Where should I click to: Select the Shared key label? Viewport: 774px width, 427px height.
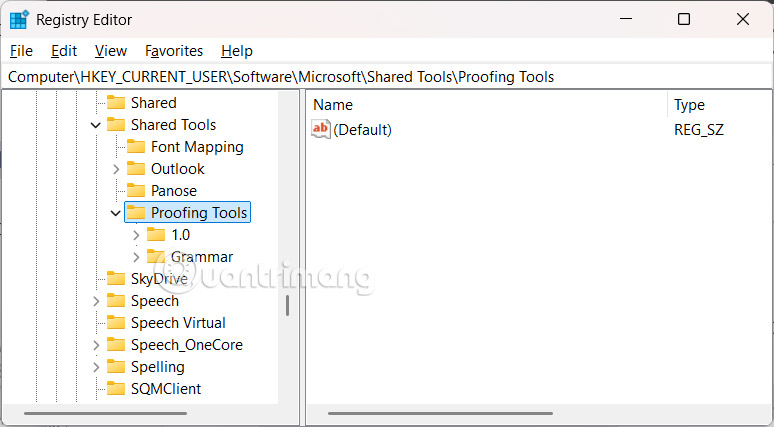(154, 103)
